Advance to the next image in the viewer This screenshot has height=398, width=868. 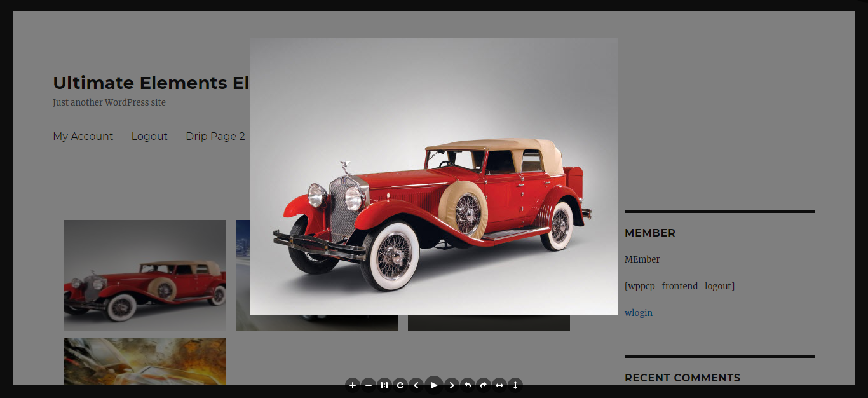click(452, 385)
